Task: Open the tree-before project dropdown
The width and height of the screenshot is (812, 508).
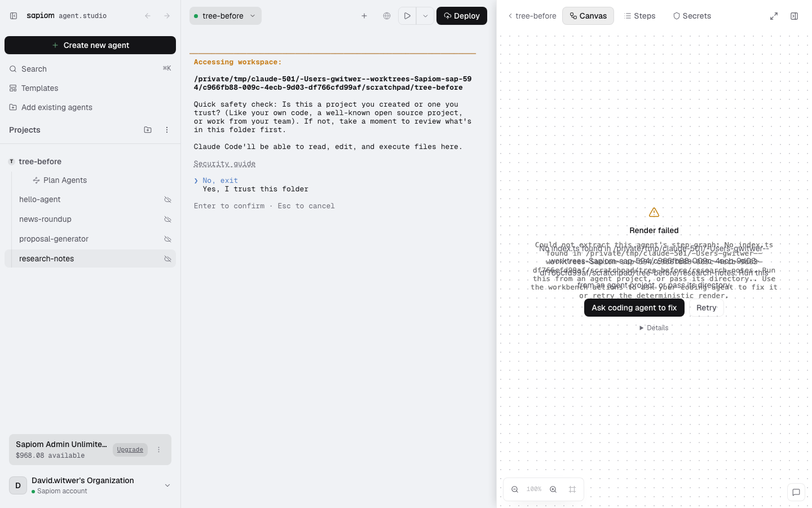Action: click(x=226, y=16)
